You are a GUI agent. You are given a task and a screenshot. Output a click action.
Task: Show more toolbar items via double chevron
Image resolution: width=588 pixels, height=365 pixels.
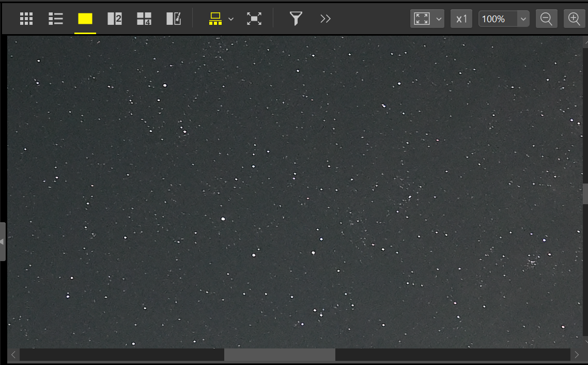click(x=325, y=19)
